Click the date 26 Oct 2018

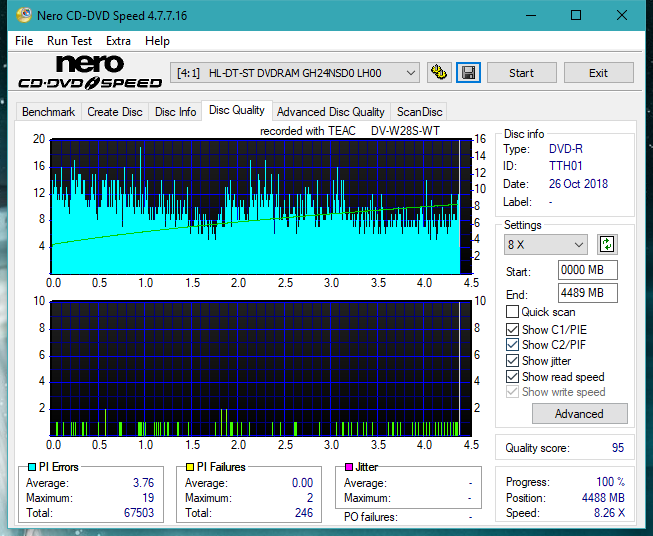pyautogui.click(x=578, y=184)
